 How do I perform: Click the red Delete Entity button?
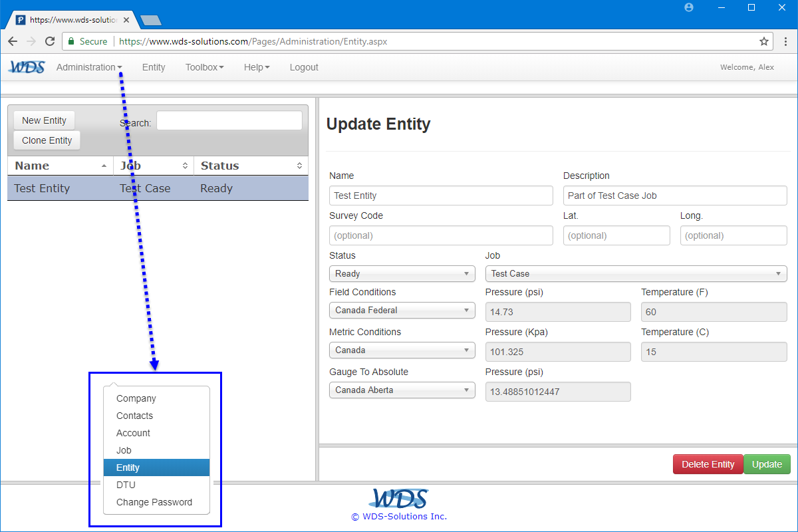click(x=708, y=464)
